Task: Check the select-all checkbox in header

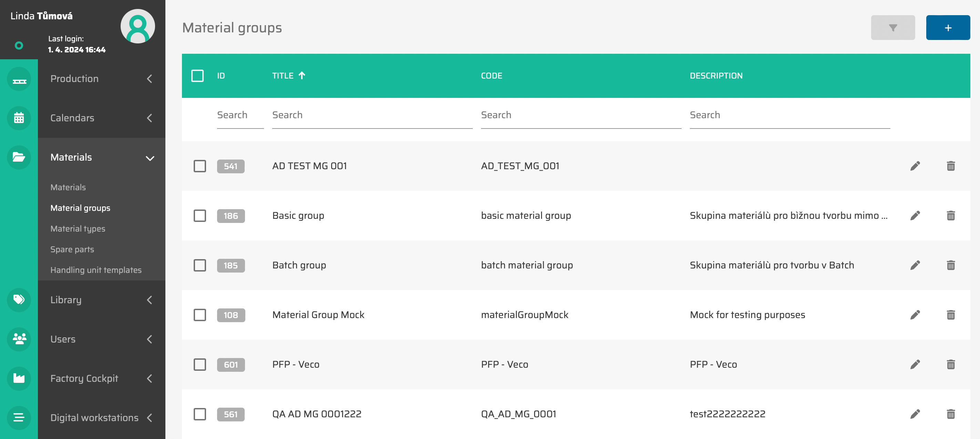Action: 197,76
